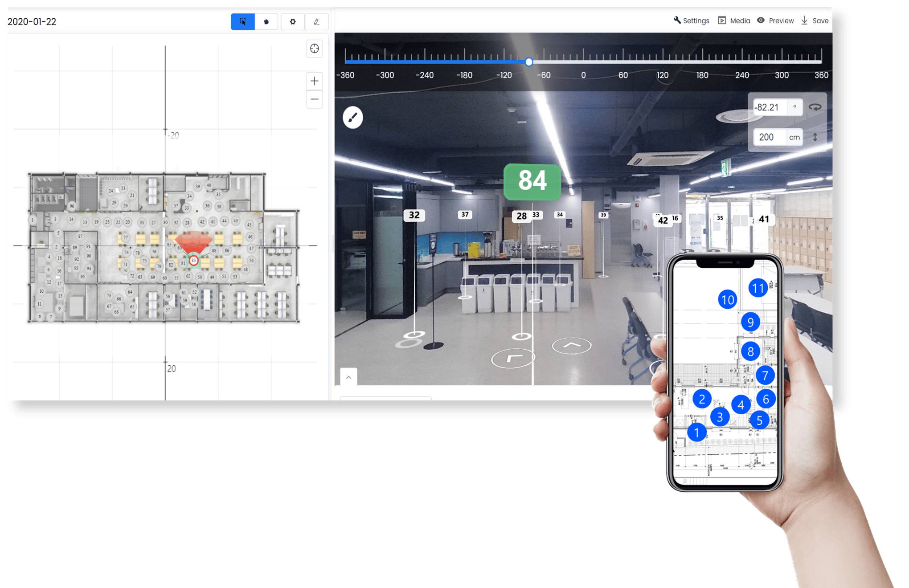Toggle the height adjustment arrows beside 200 cm
Viewport: 909px width, 588px height.
[815, 137]
